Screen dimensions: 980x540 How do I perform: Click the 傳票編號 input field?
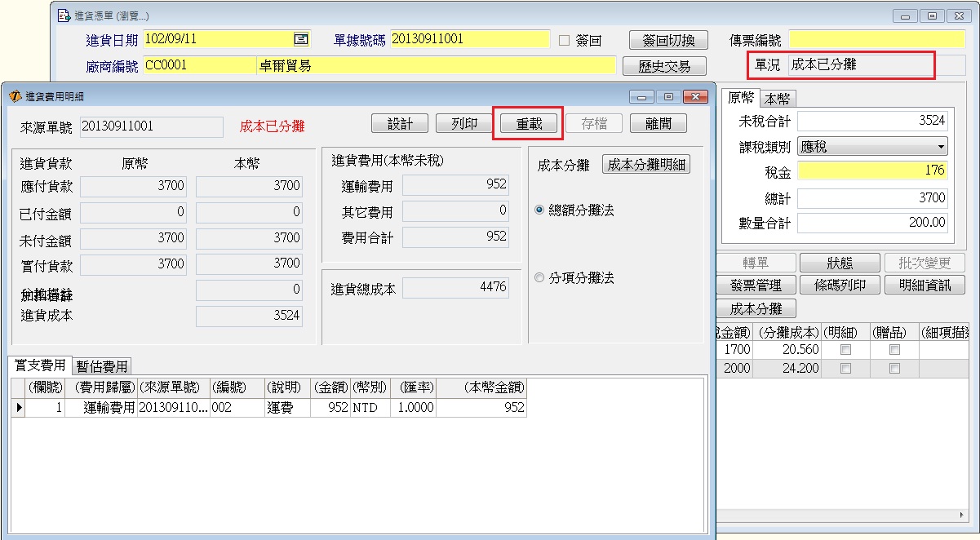(876, 39)
